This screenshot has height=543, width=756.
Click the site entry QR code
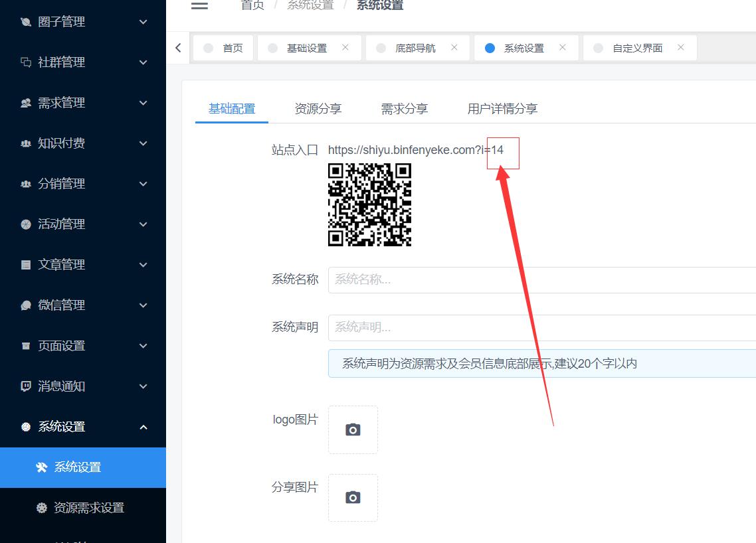pyautogui.click(x=370, y=204)
